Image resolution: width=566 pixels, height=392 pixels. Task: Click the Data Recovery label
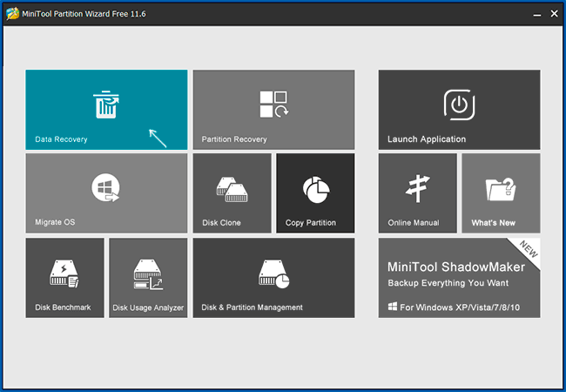coord(61,139)
